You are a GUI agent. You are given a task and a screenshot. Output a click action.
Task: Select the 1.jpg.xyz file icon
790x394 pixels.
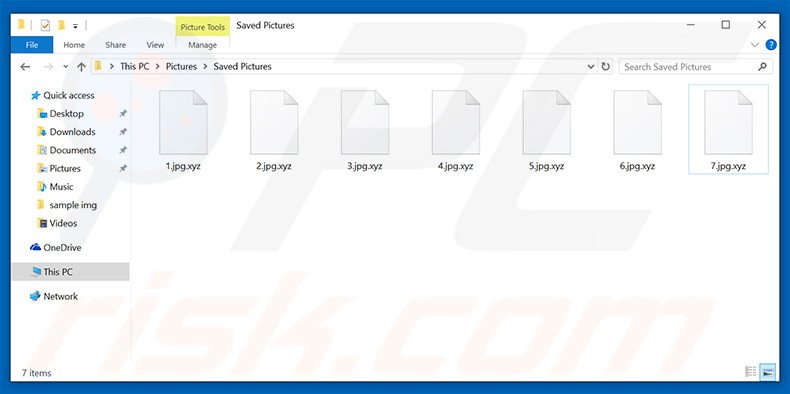coord(183,122)
